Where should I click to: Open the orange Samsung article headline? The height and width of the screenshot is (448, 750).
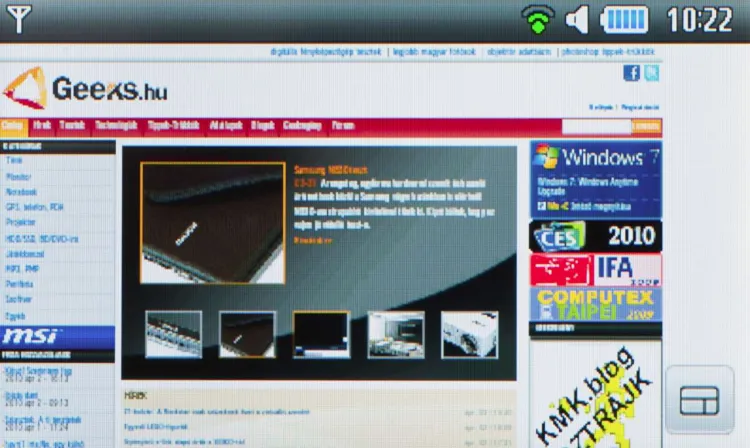(331, 170)
